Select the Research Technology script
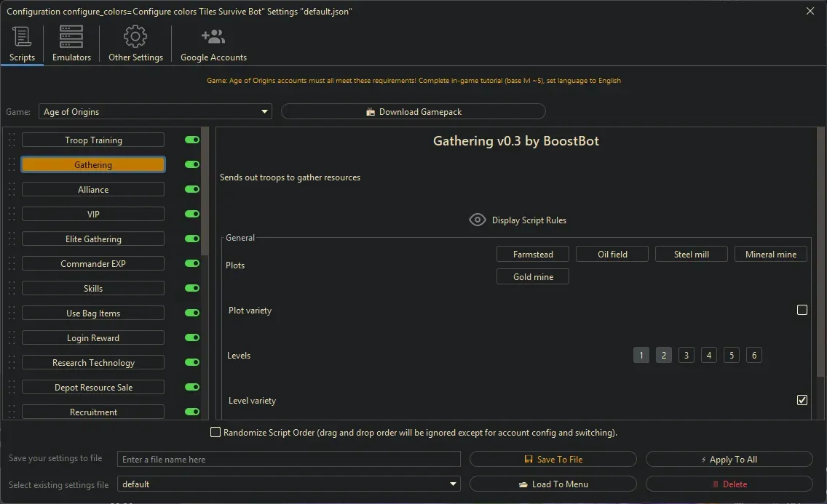The height and width of the screenshot is (504, 827). point(93,363)
